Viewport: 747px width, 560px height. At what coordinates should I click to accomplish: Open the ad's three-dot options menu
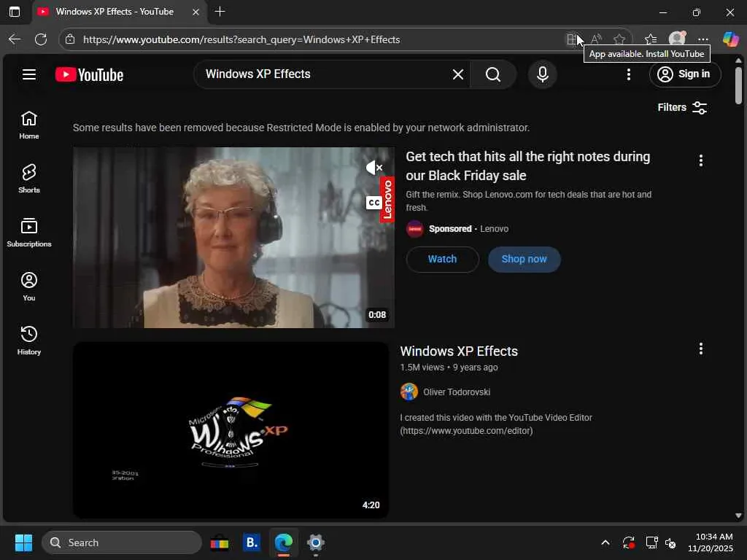[x=700, y=160]
